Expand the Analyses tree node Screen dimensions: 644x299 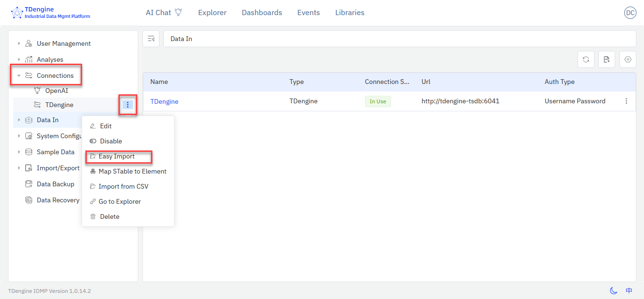(x=19, y=59)
